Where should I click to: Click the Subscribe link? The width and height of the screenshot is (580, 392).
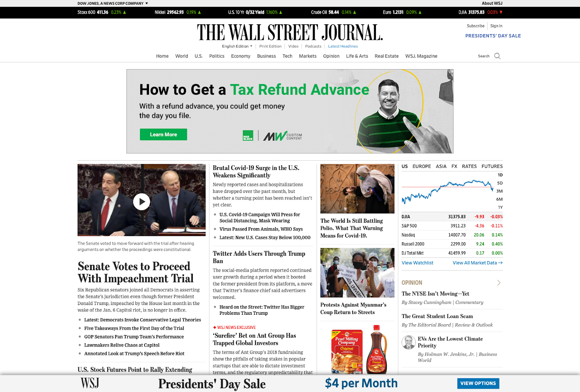[476, 26]
